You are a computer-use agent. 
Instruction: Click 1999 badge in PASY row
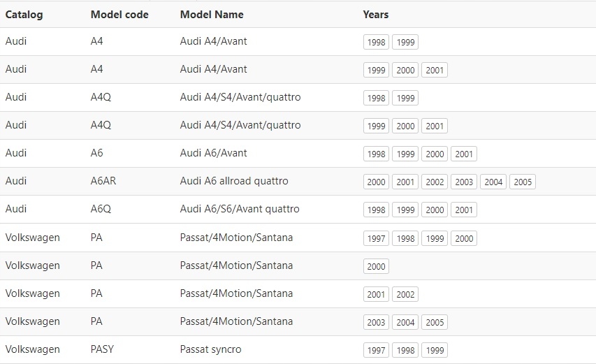click(x=435, y=350)
